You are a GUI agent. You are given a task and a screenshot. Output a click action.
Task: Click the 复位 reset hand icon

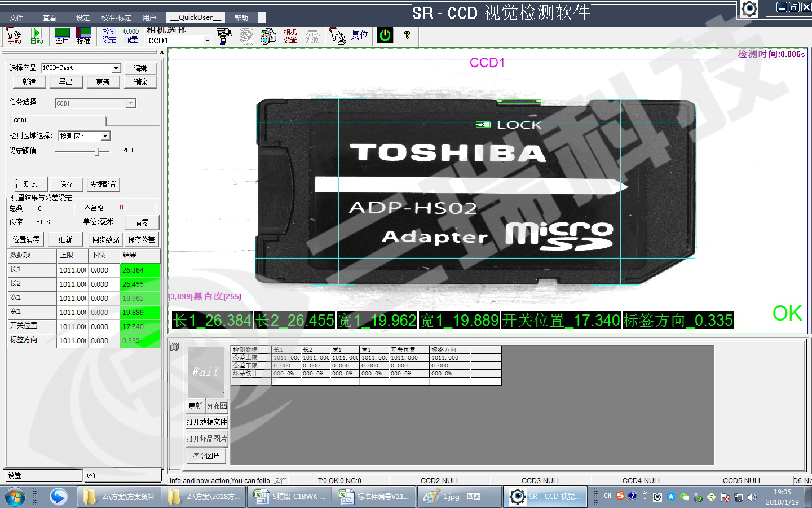[337, 36]
